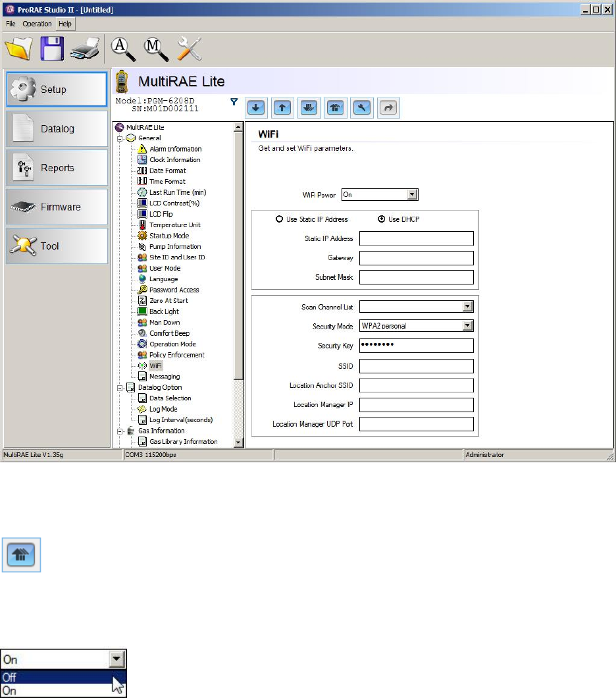
Task: Click the tree scrollbar down arrow
Action: tap(238, 443)
